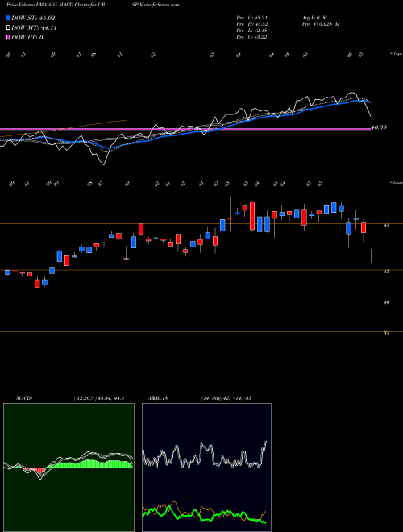Click the white DOW MT legend swatch
Viewport: 403px width, 532px height.
point(9,28)
